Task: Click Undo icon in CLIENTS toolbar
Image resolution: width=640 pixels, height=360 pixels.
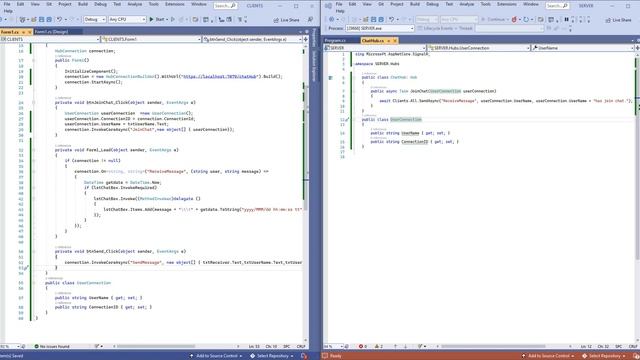Action: (x=60, y=19)
